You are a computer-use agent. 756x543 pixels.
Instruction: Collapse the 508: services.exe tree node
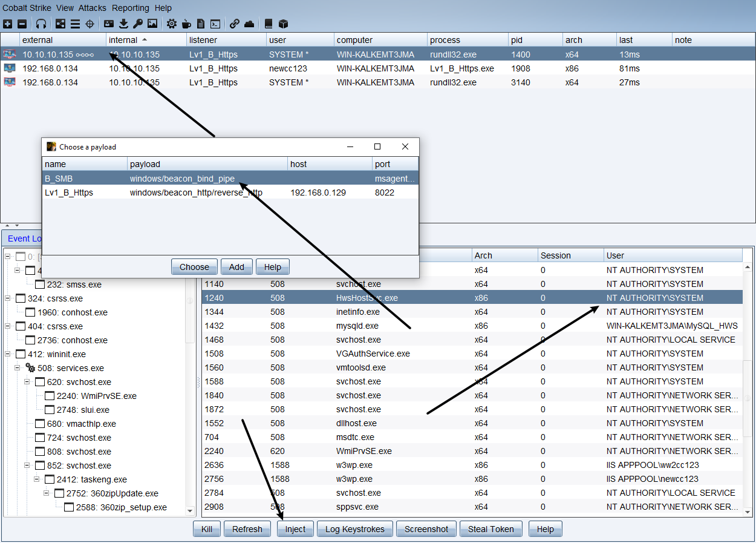coord(18,368)
